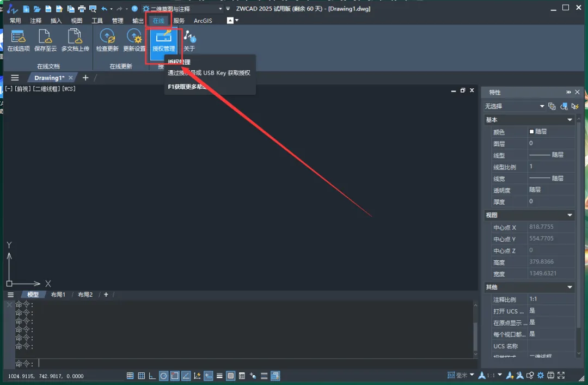
Task: Switch to the 布局1 layout tab
Action: (x=58, y=295)
